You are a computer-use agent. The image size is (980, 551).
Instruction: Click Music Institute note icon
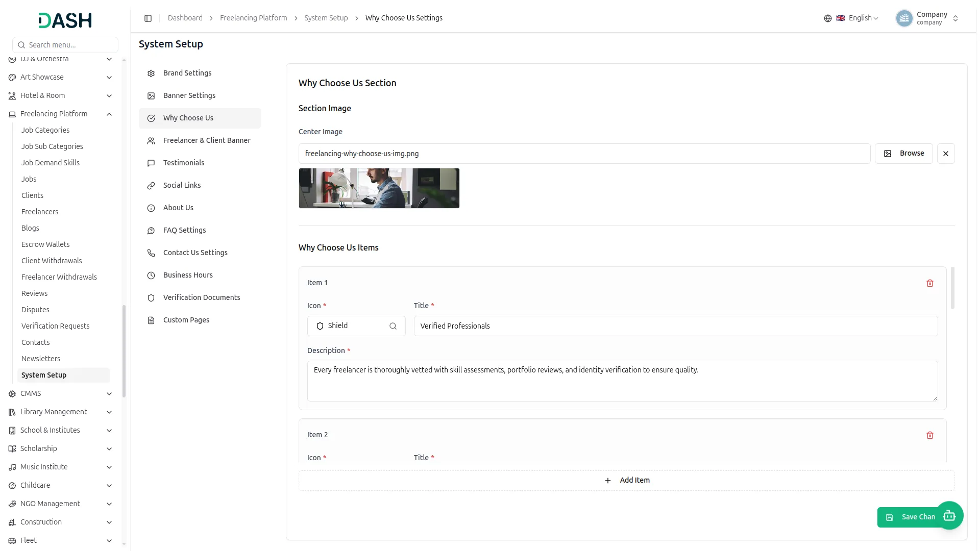12,467
